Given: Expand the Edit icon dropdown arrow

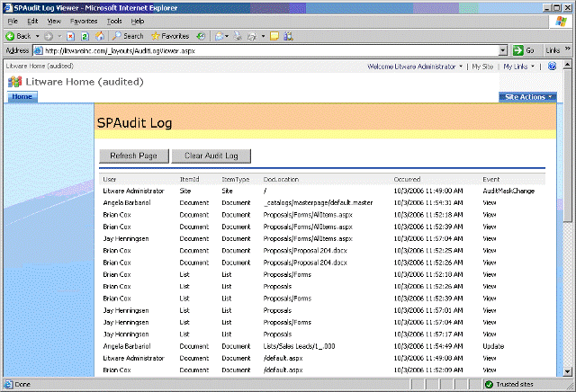Looking at the screenshot, I should (x=263, y=36).
